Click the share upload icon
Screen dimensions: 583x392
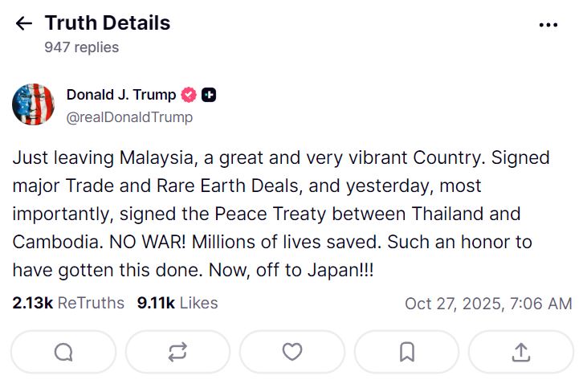pyautogui.click(x=520, y=352)
